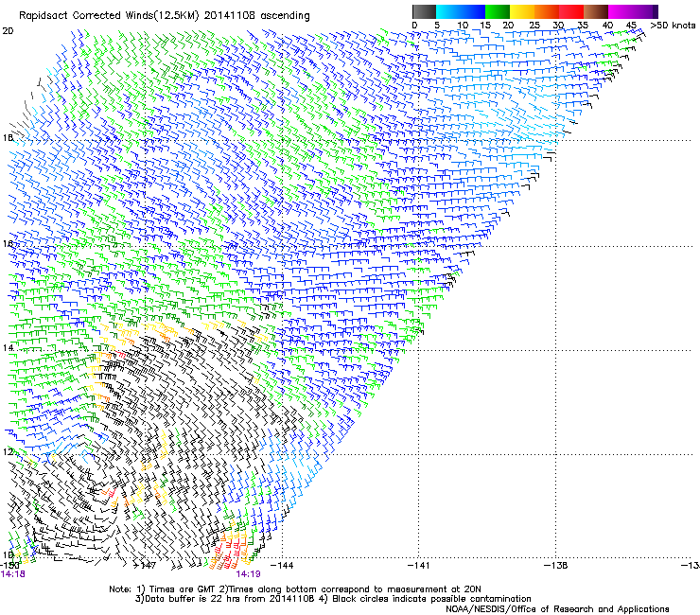700x615 pixels.
Task: Click the '25' legend label
Action: (534, 26)
